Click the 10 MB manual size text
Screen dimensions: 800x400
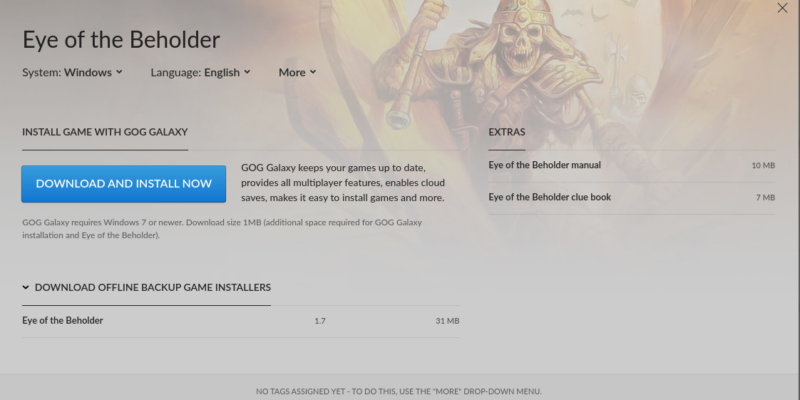(763, 165)
